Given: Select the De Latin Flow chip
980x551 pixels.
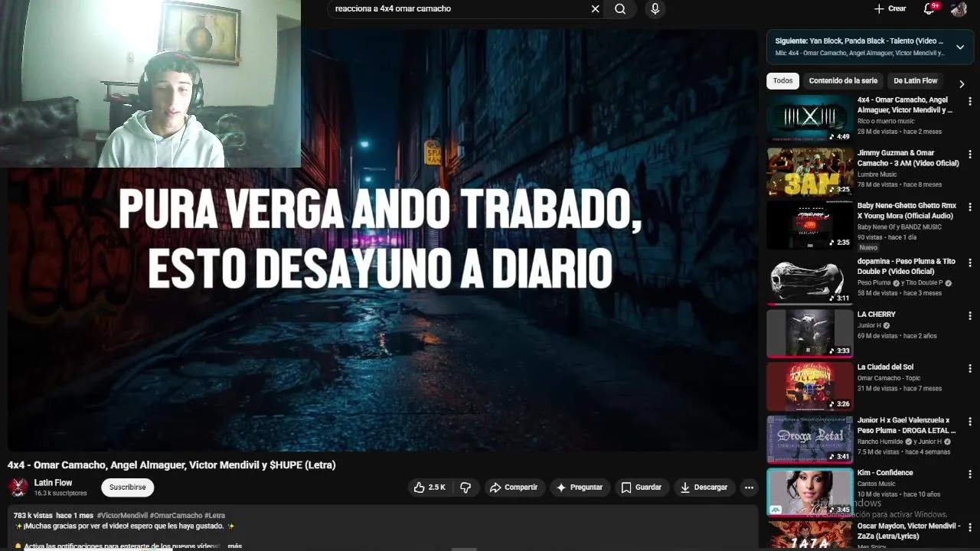Looking at the screenshot, I should pos(915,81).
